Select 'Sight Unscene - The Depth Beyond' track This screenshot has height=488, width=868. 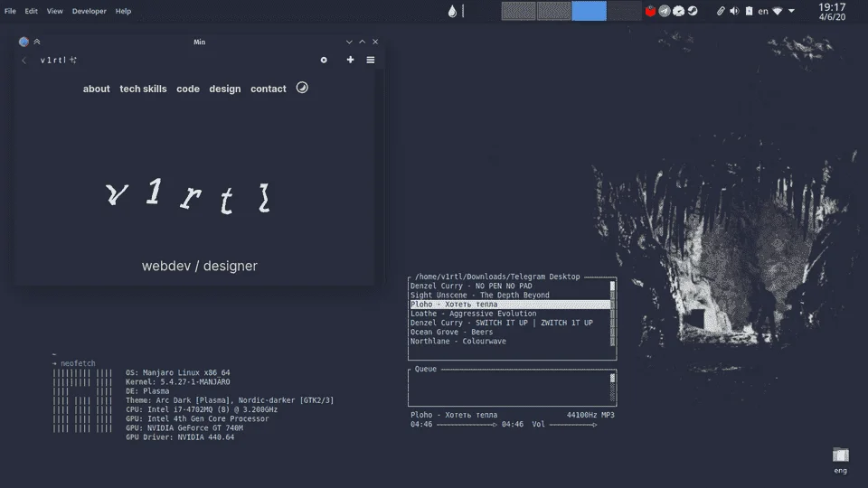click(480, 295)
